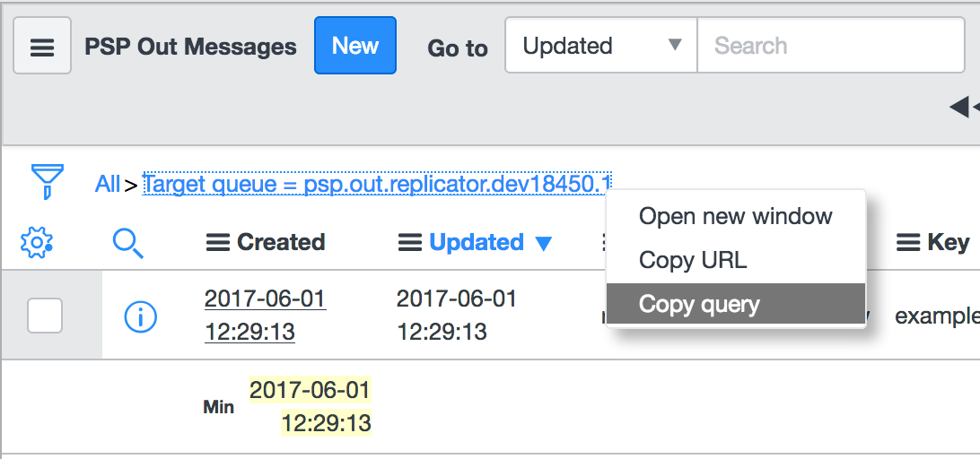Select the first row checkbox
The image size is (980, 459).
(x=45, y=316)
